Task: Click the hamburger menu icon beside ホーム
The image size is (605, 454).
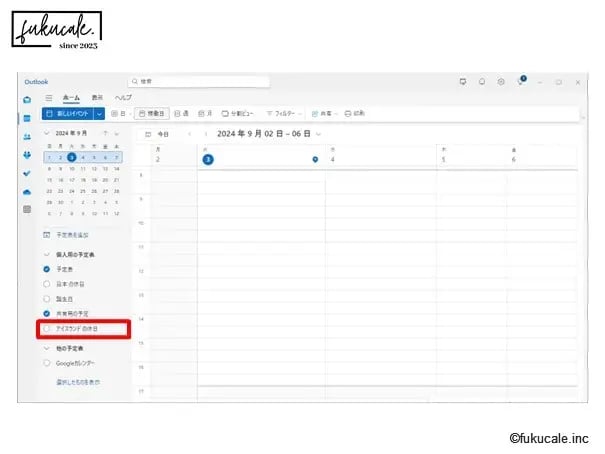Action: pyautogui.click(x=48, y=98)
